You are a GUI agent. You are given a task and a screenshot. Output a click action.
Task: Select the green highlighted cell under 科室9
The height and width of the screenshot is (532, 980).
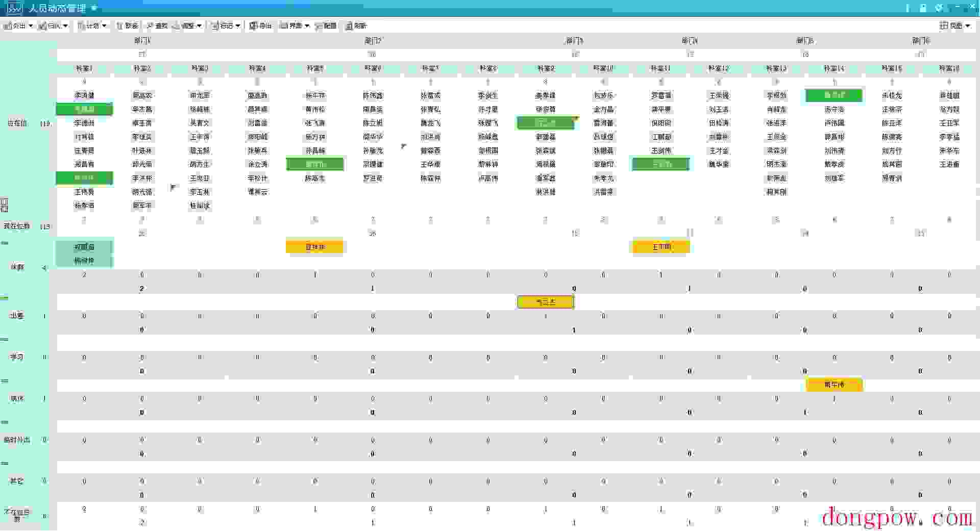[x=546, y=123]
